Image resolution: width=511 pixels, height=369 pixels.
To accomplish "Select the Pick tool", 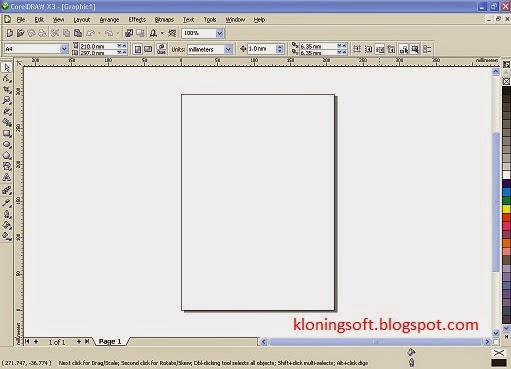I will [7, 68].
